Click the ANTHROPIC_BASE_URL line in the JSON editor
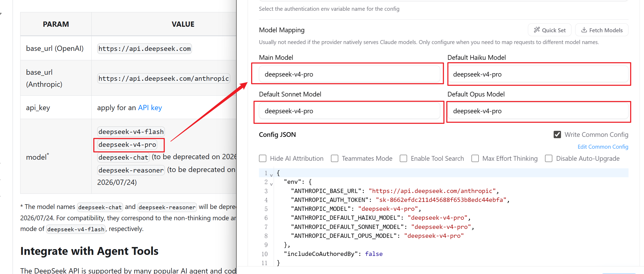This screenshot has width=644, height=274. tap(395, 191)
